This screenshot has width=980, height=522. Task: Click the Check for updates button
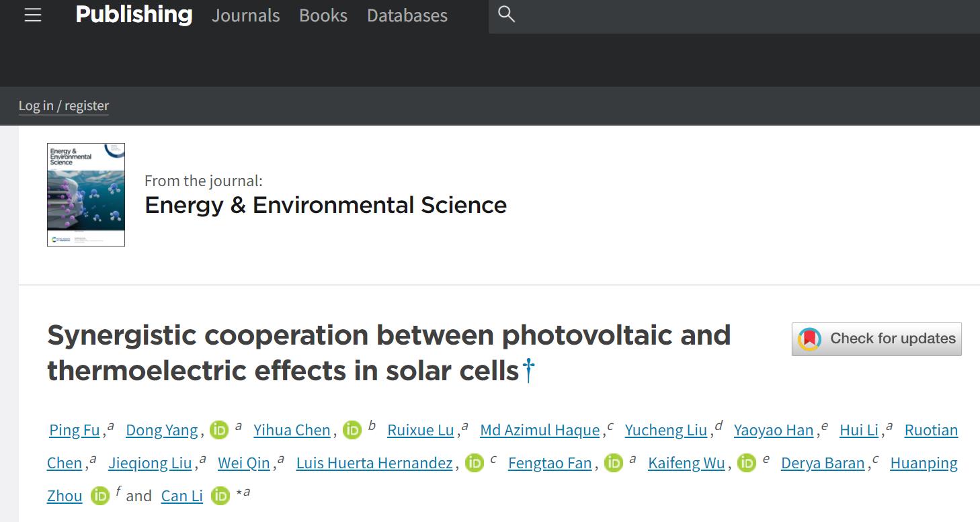(x=876, y=339)
